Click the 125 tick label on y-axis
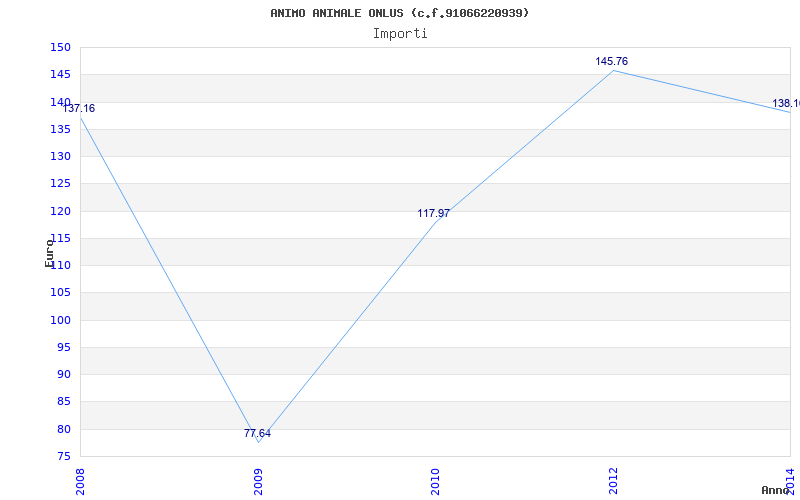The width and height of the screenshot is (800, 500). [x=60, y=184]
